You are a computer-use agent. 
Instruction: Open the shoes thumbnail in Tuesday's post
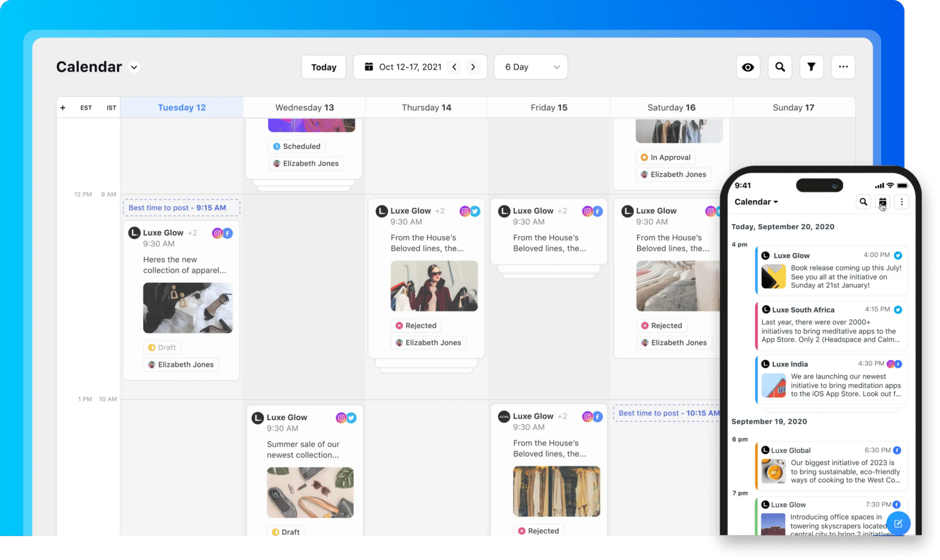pyautogui.click(x=188, y=308)
